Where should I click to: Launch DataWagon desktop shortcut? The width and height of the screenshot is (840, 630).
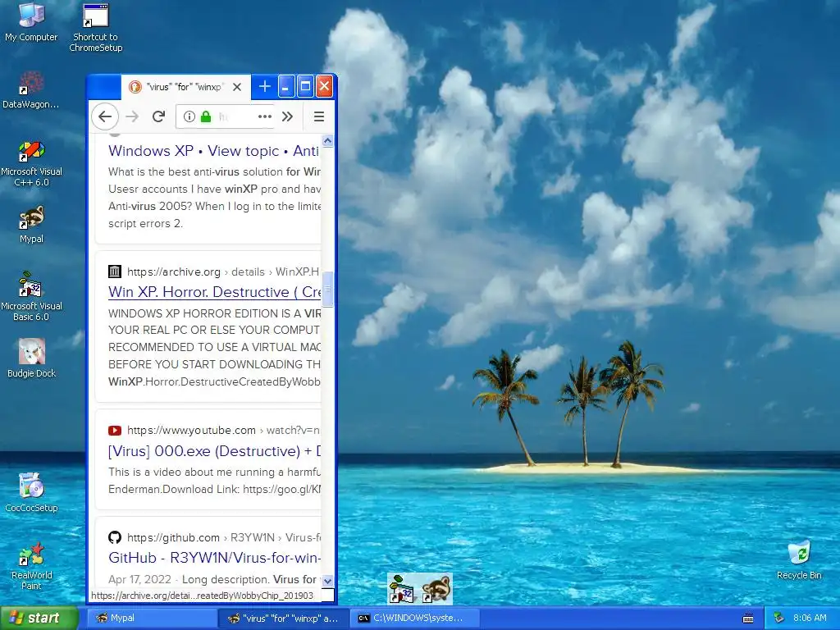[31, 90]
